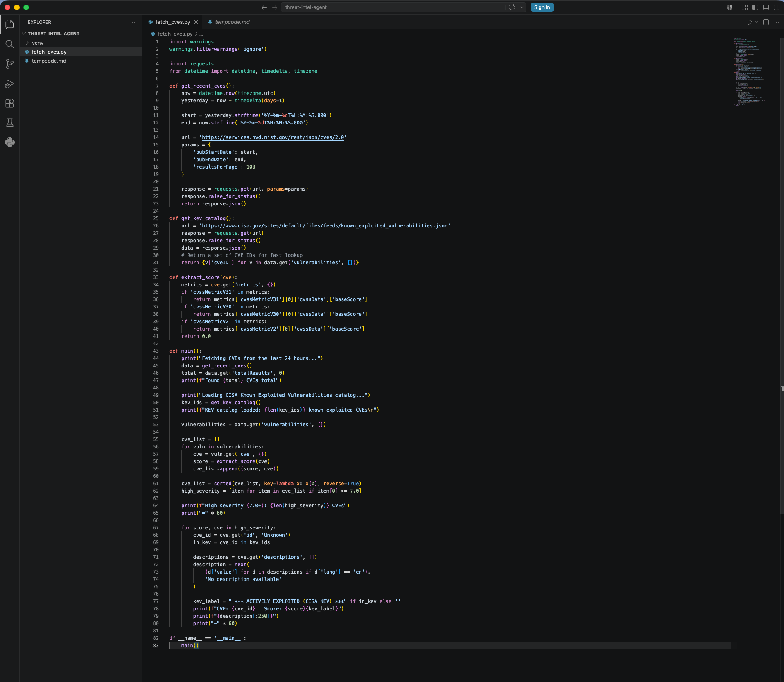
Task: Click line number 7 in the gutter
Action: 157,86
